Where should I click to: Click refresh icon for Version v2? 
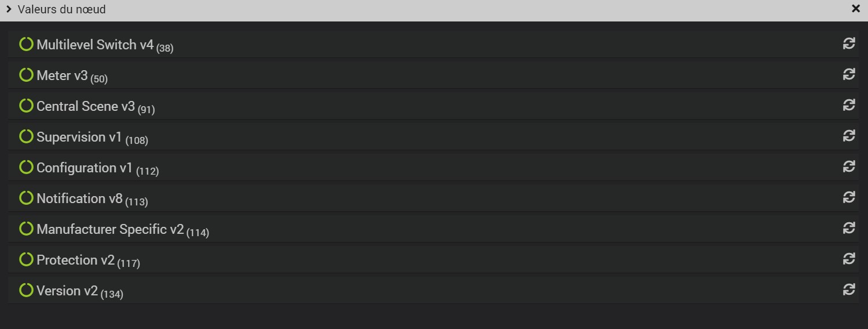click(849, 290)
